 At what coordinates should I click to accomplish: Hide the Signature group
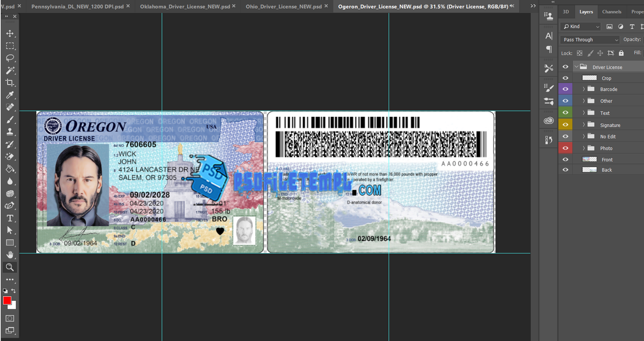(x=566, y=125)
